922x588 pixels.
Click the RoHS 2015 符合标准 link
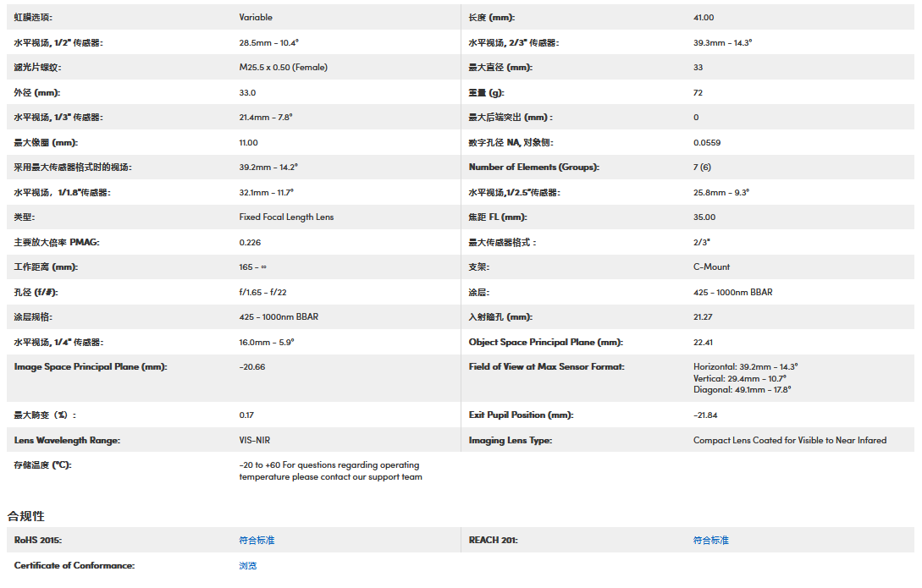257,540
